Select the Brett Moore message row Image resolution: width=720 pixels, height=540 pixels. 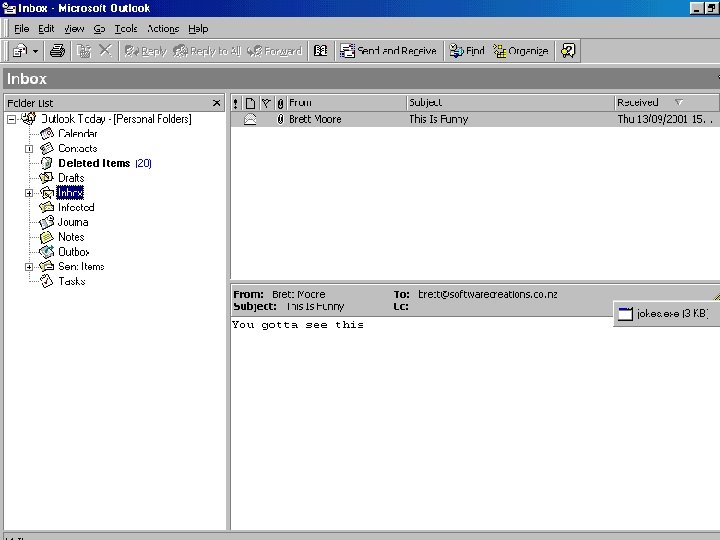[x=475, y=119]
